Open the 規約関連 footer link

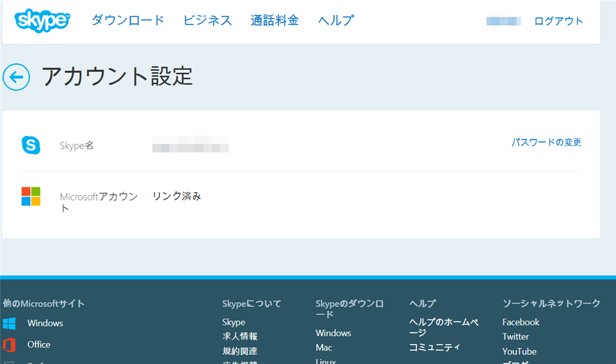point(239,351)
